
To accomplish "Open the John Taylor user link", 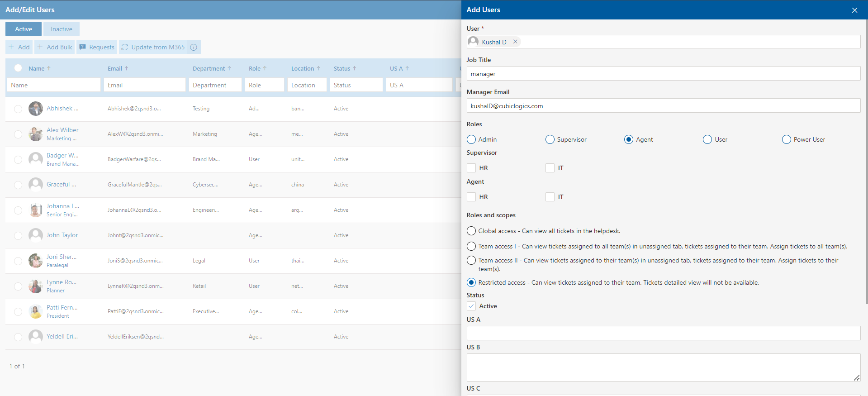I will [x=62, y=235].
